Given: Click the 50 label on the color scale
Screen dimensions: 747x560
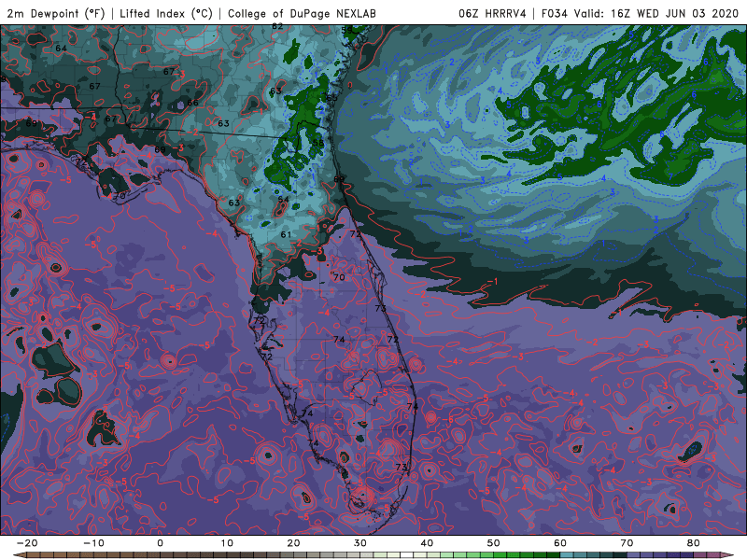Looking at the screenshot, I should tap(494, 543).
